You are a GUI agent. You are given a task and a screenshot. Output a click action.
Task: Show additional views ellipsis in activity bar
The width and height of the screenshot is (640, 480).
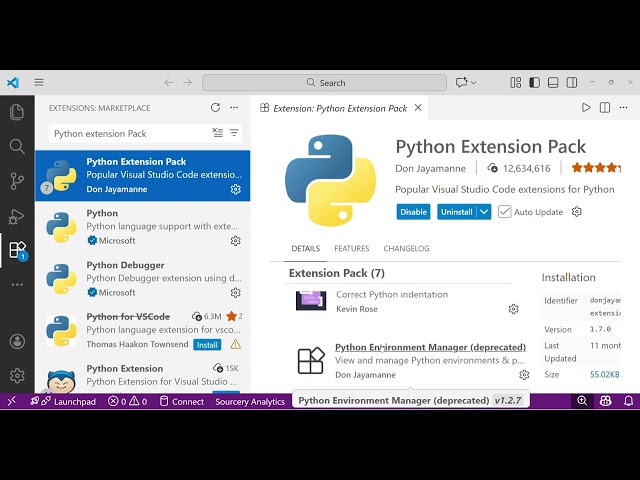pos(17,284)
